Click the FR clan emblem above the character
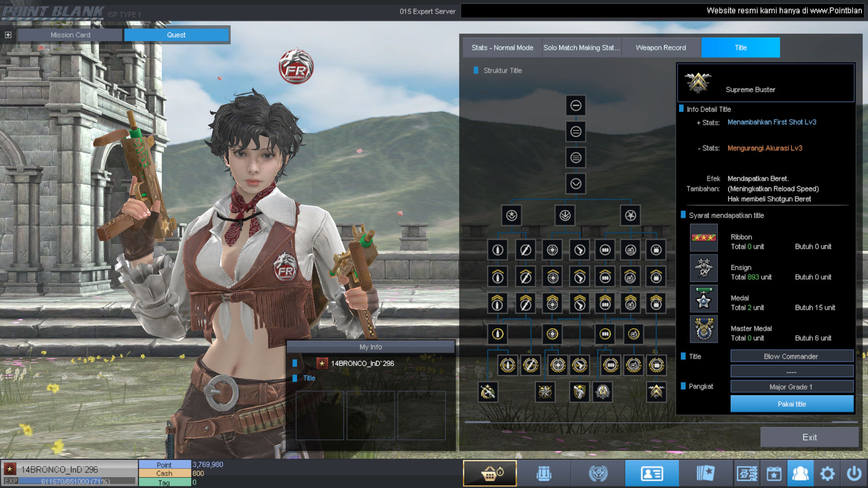This screenshot has width=868, height=488. [296, 66]
